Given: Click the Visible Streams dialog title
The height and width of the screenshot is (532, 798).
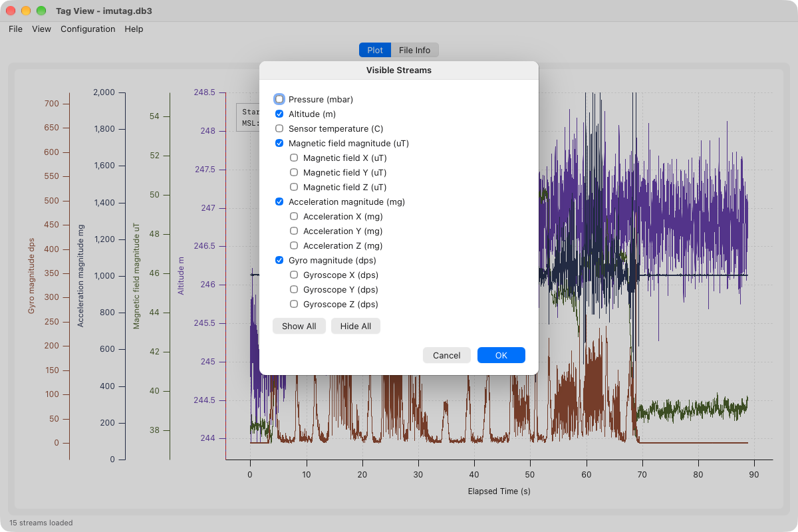Looking at the screenshot, I should 399,70.
